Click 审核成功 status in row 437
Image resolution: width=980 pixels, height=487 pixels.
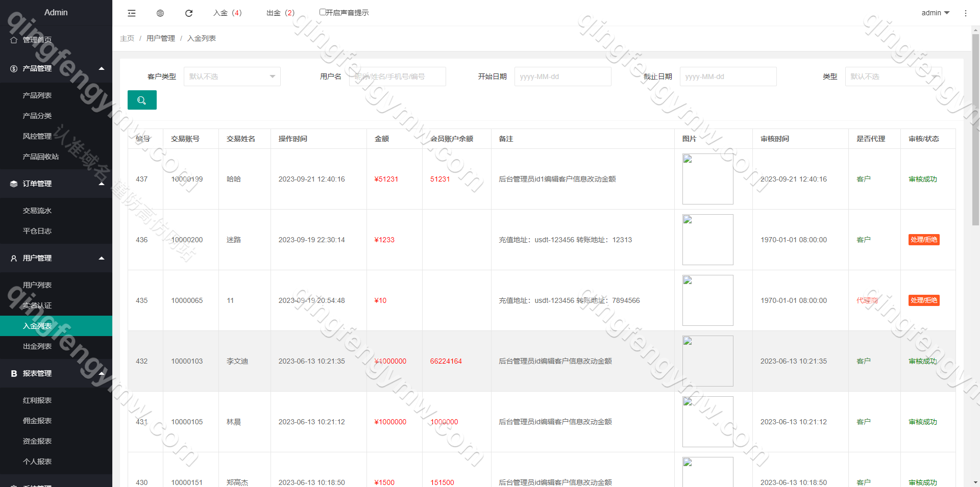tap(923, 179)
